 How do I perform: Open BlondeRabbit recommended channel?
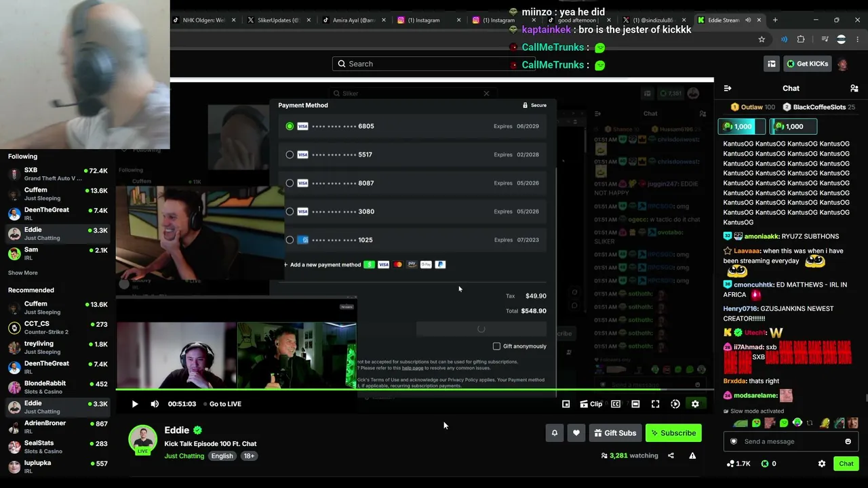pyautogui.click(x=58, y=388)
